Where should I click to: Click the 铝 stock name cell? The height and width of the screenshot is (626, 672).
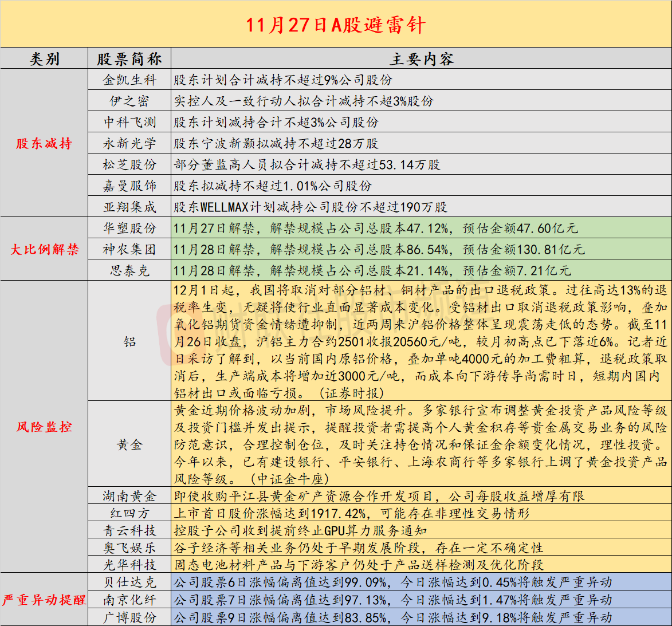(129, 342)
